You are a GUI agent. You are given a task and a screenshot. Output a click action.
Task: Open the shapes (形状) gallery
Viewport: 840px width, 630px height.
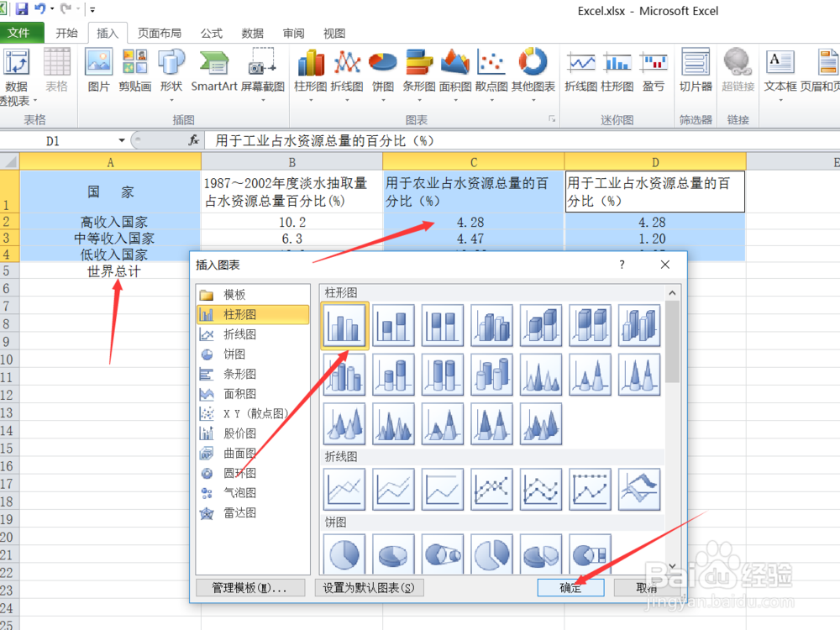pyautogui.click(x=171, y=75)
